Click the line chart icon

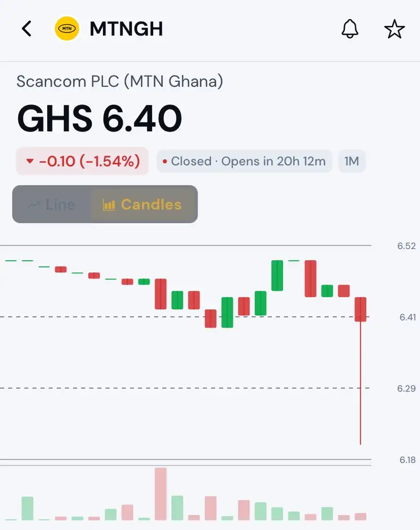pos(34,205)
